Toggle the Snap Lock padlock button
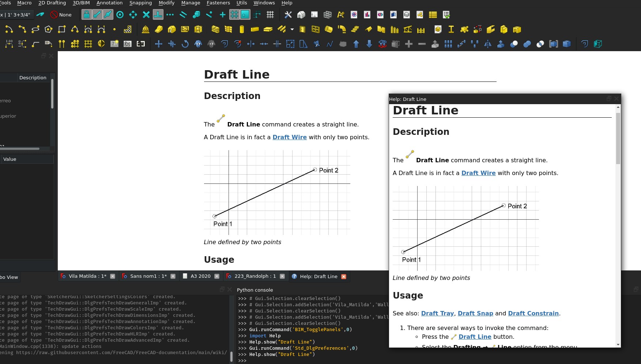641x364 pixels. [86, 15]
